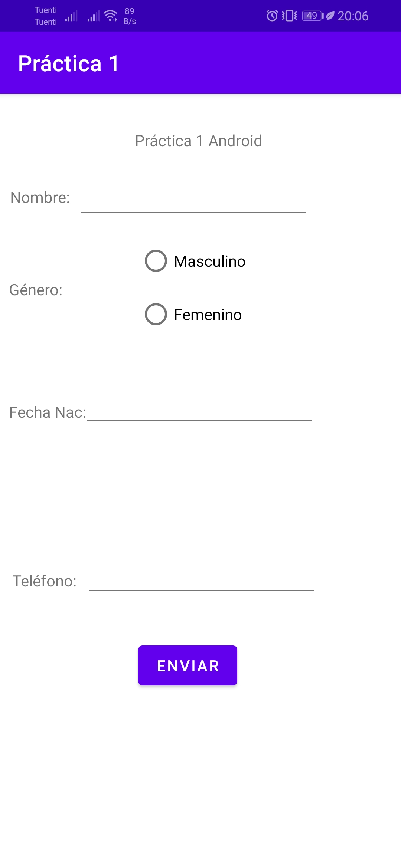Tap the Wi-Fi status icon
The width and height of the screenshot is (401, 868).
coord(111,16)
